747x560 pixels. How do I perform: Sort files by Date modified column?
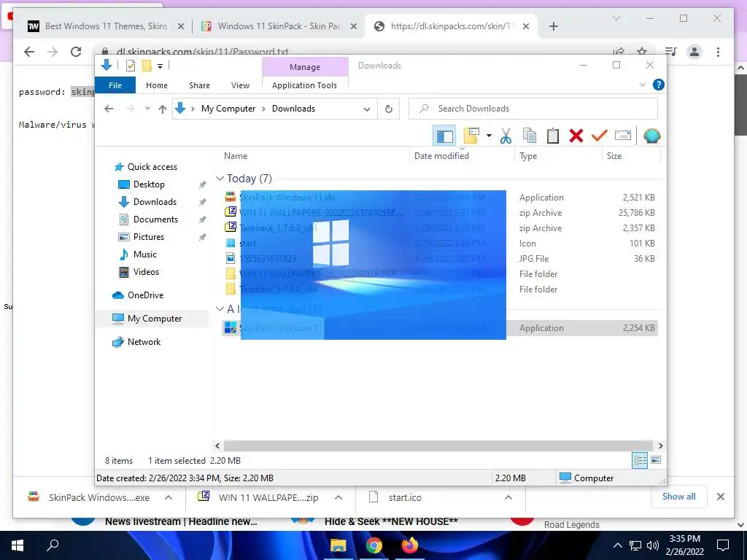441,156
